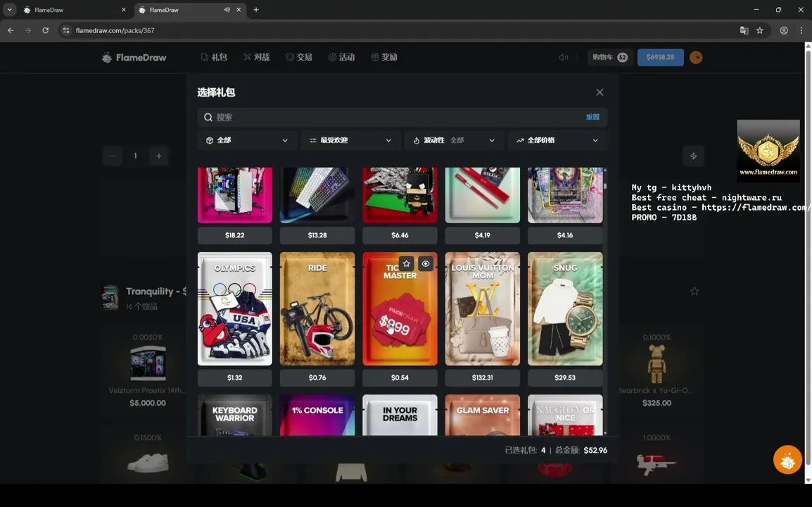The width and height of the screenshot is (812, 507).
Task: Toggle site sound speaker icon
Action: [564, 58]
